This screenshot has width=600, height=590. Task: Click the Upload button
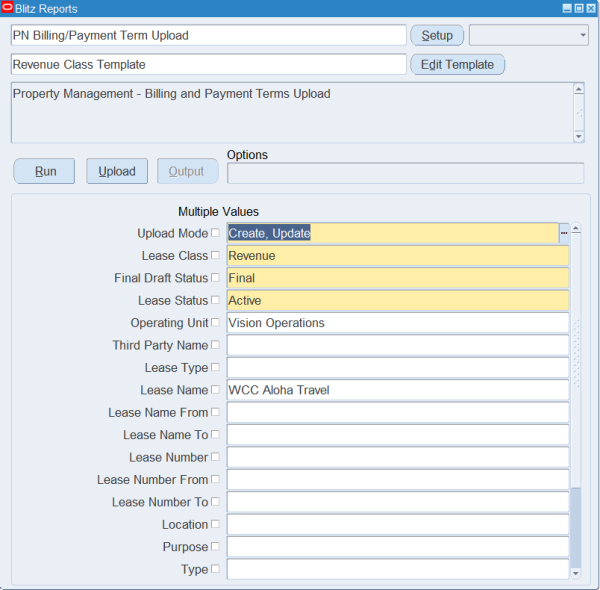tap(117, 171)
